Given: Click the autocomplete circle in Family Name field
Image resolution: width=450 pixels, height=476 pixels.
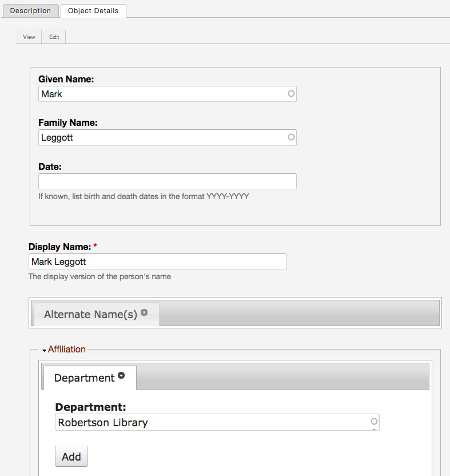Looking at the screenshot, I should coord(291,137).
